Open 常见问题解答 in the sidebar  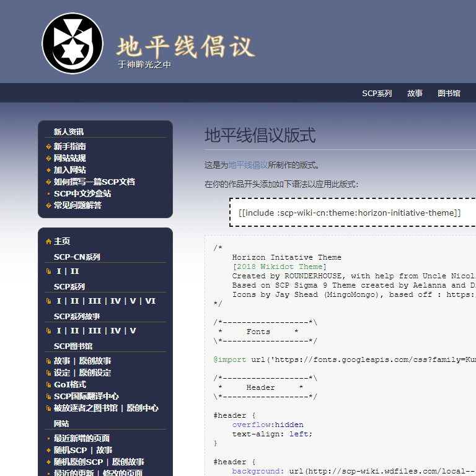[x=77, y=205]
